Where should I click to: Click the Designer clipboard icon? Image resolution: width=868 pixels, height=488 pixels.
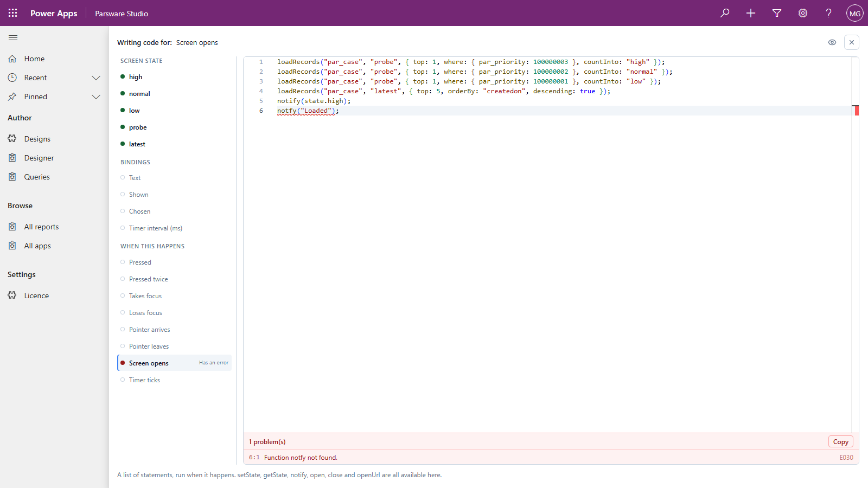12,158
